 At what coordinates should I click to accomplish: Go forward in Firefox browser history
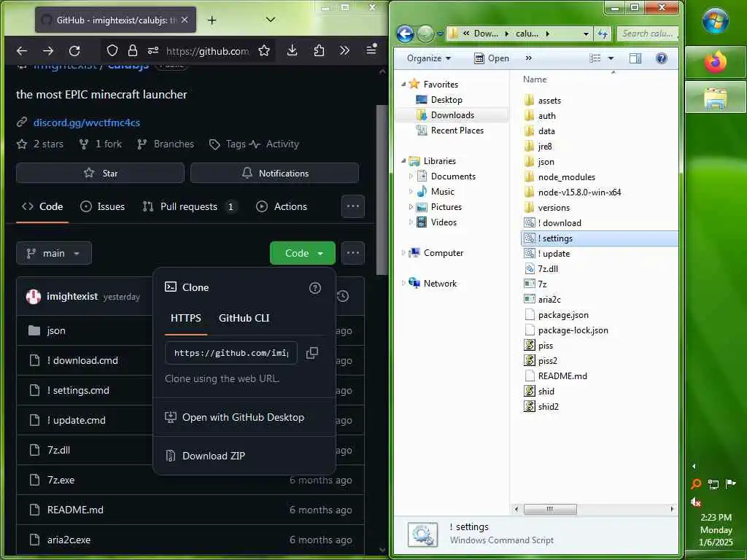[x=48, y=50]
